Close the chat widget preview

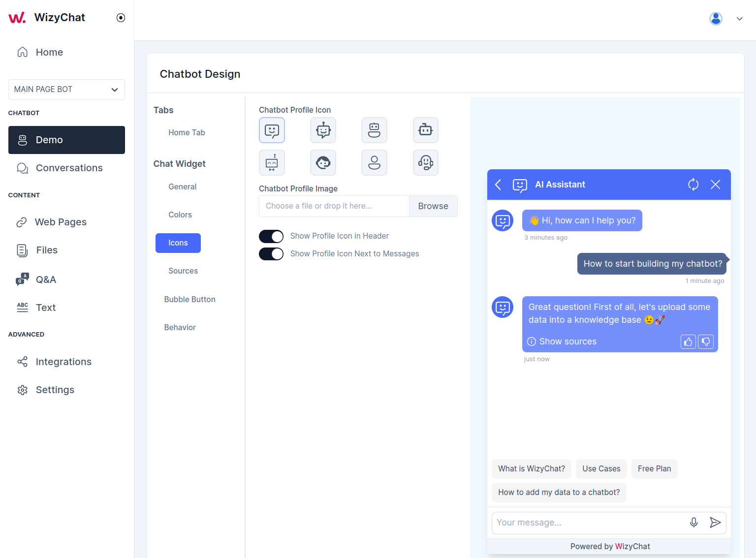pos(716,185)
